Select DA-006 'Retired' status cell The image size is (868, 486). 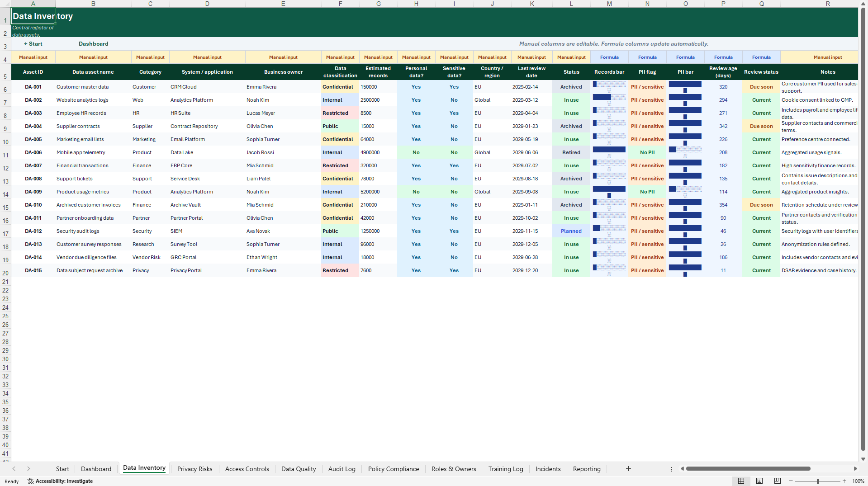click(571, 152)
